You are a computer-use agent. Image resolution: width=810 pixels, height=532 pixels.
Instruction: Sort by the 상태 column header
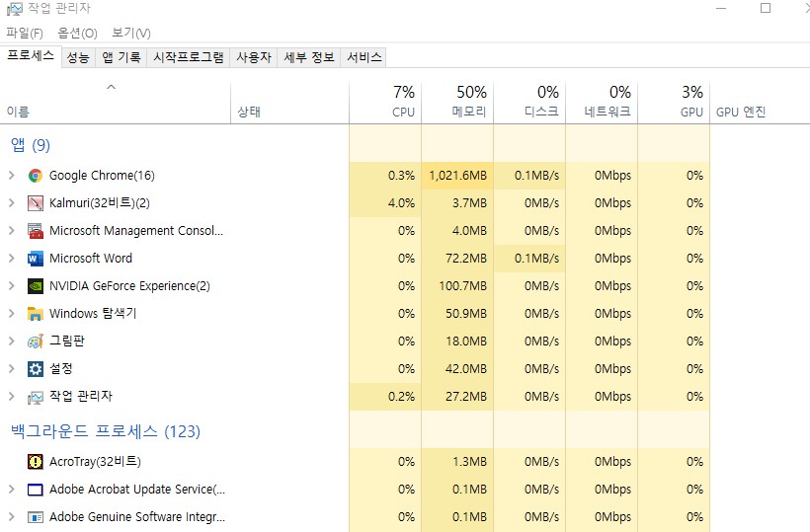click(289, 104)
